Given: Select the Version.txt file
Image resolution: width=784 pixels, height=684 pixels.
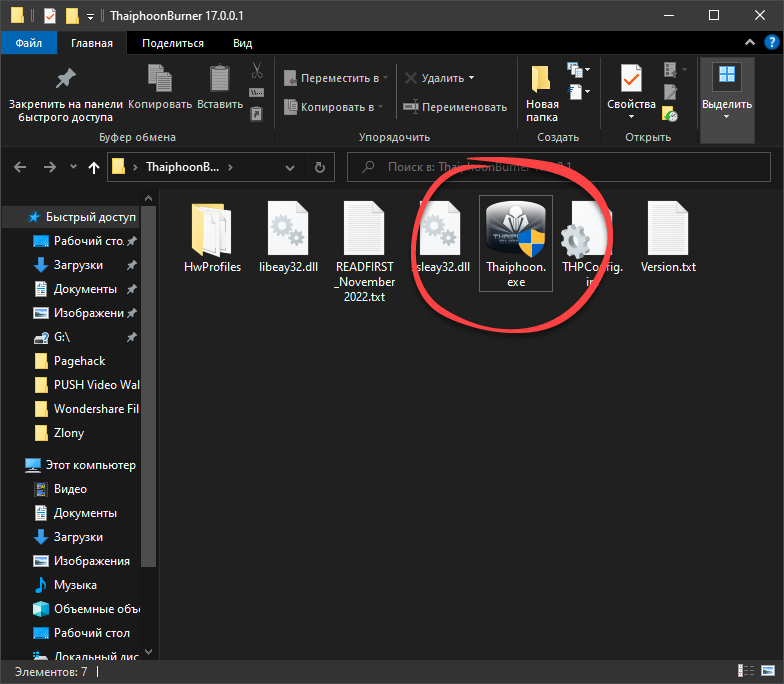Looking at the screenshot, I should [x=668, y=238].
